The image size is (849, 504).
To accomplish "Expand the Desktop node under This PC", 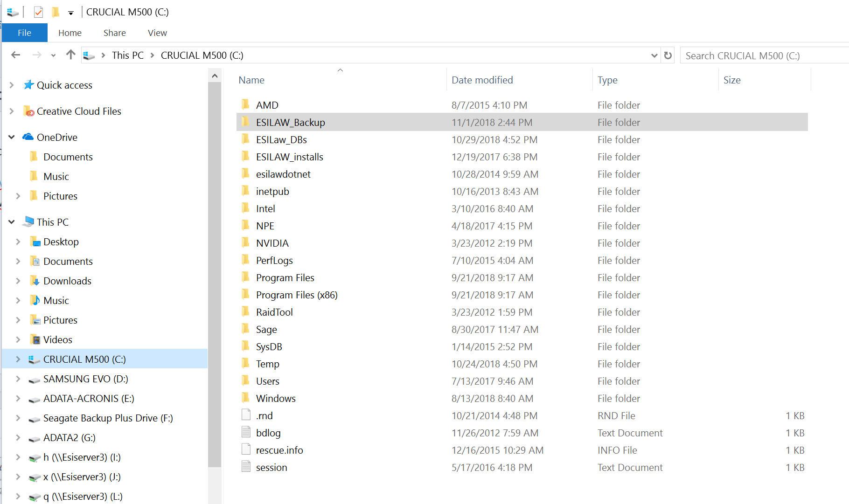I will (x=18, y=242).
